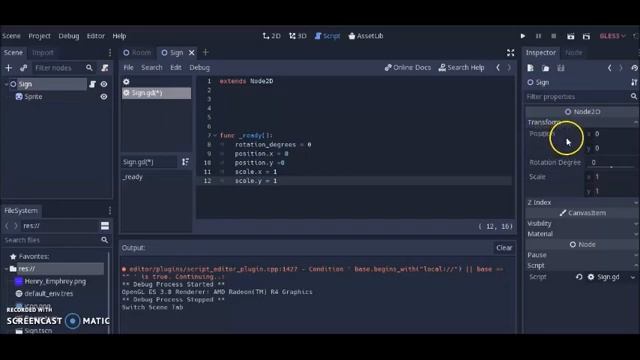The width and height of the screenshot is (640, 360).
Task: Close the Sign scene tab
Action: click(x=191, y=53)
